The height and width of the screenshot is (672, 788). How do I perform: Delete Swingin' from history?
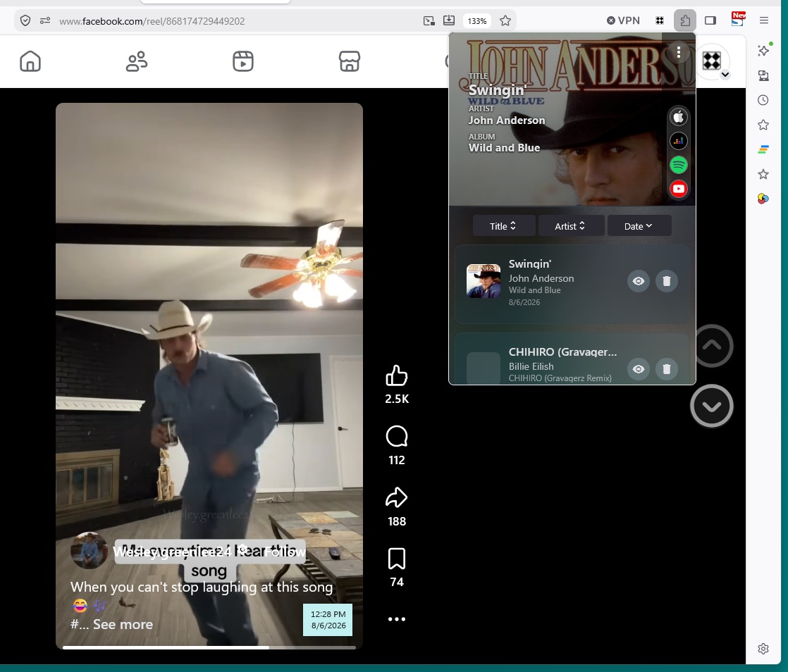(x=666, y=281)
